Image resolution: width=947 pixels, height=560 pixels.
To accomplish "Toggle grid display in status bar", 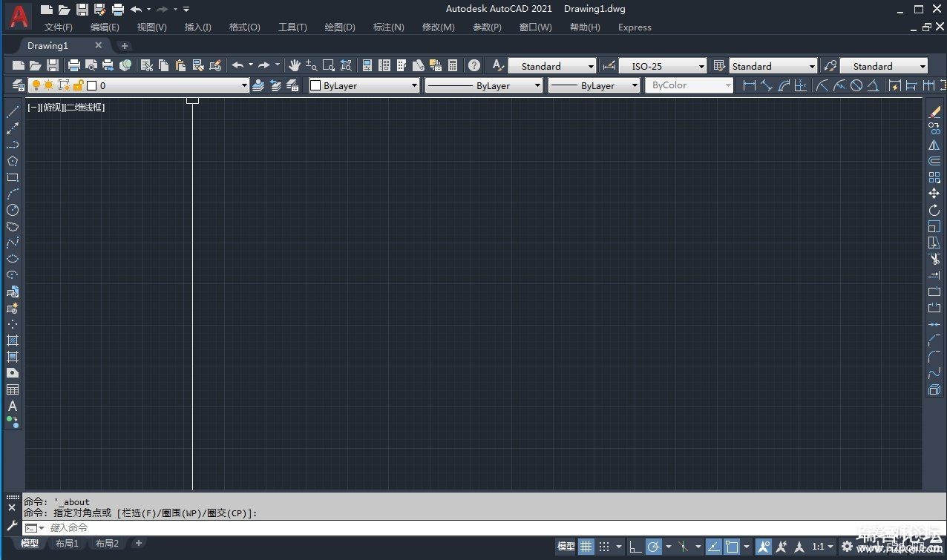I will pos(586,547).
